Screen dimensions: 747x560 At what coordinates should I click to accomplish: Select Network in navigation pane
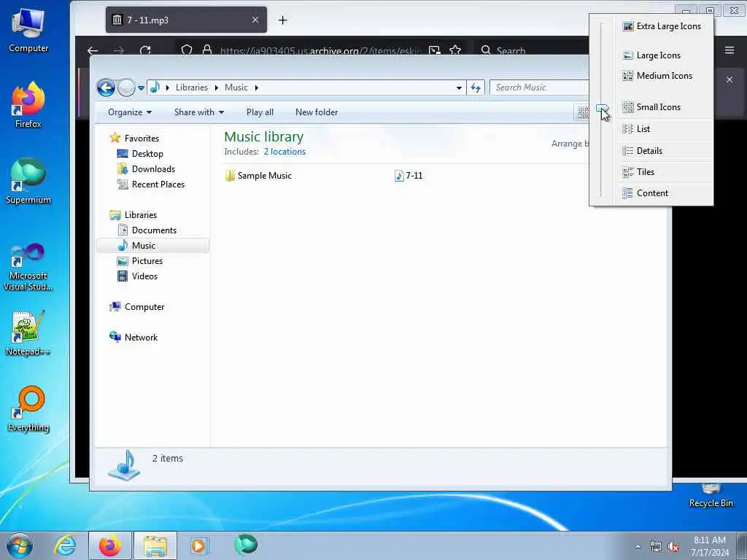pyautogui.click(x=134, y=338)
